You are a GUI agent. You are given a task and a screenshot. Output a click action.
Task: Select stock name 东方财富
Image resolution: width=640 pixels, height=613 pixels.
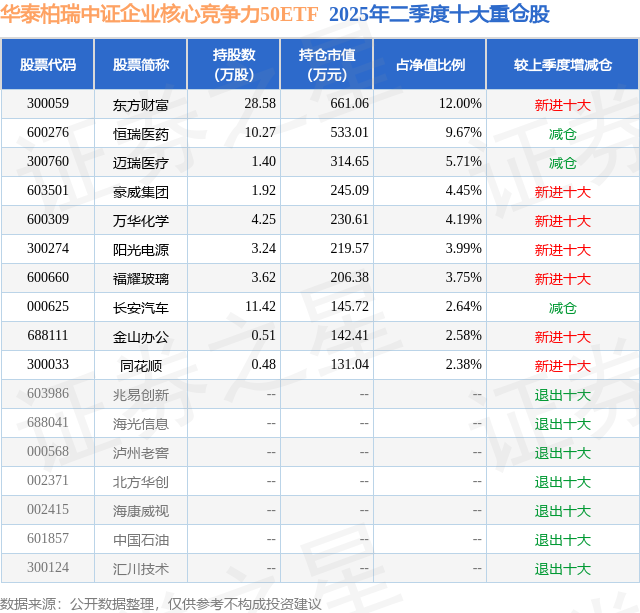[x=141, y=105]
